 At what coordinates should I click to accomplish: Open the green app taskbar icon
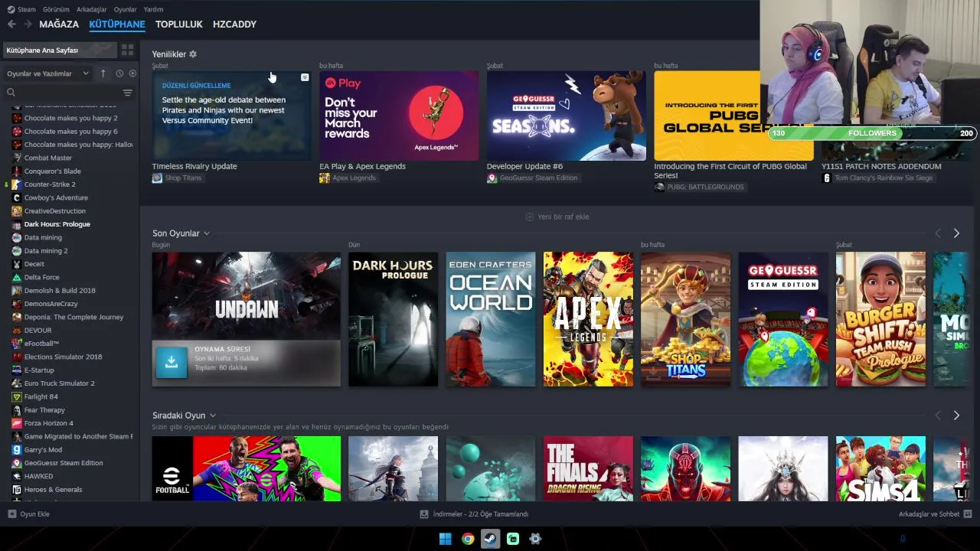point(513,539)
